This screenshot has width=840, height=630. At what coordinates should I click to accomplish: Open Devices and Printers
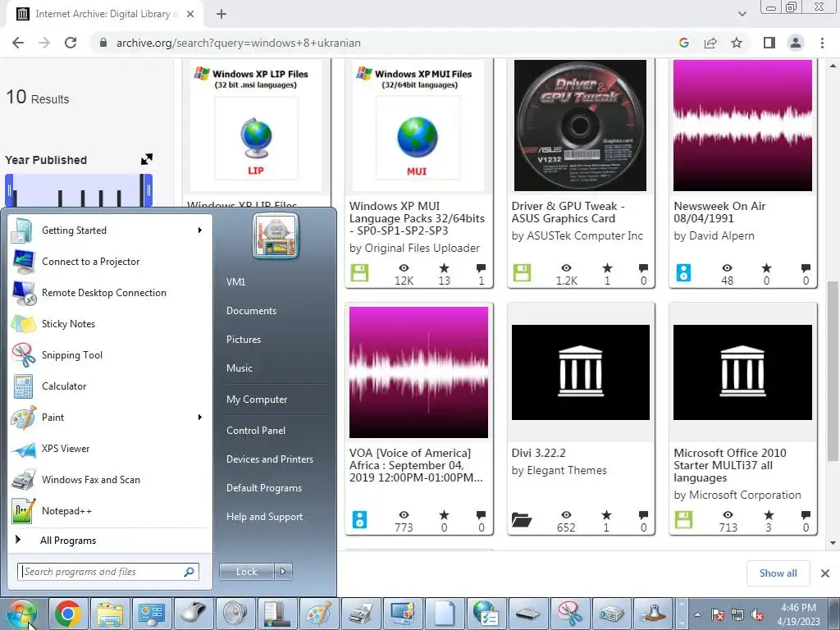click(269, 459)
